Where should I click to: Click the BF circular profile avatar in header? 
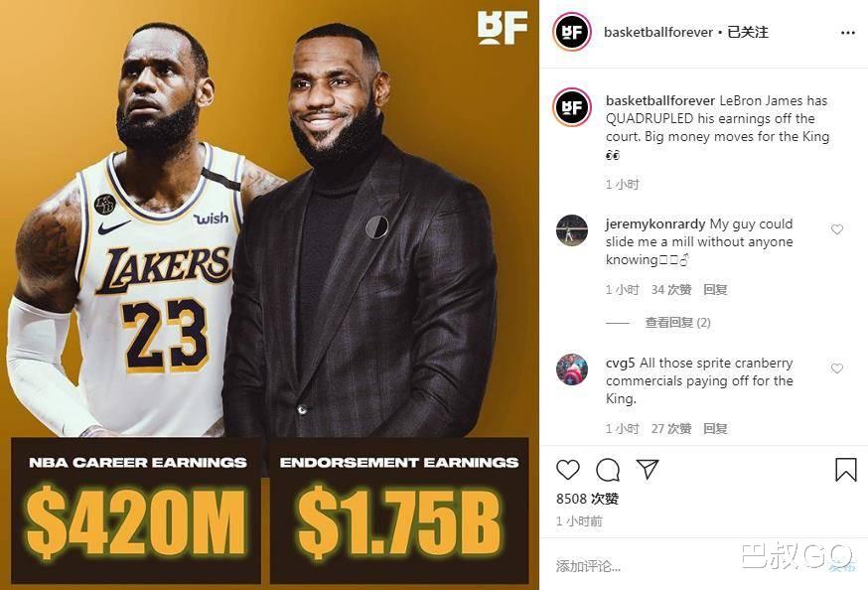point(571,31)
